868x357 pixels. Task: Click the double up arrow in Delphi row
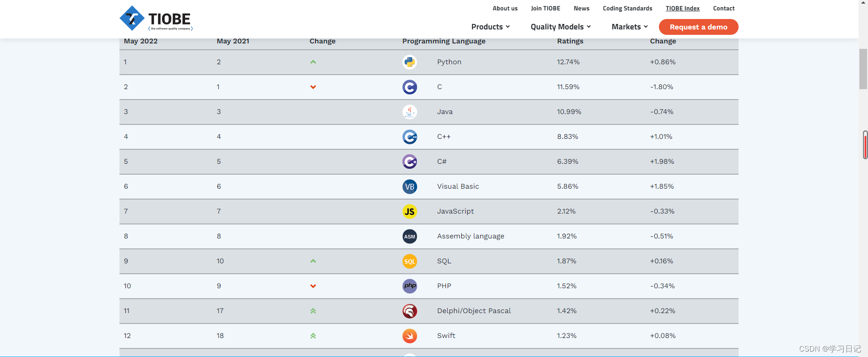[x=313, y=311]
